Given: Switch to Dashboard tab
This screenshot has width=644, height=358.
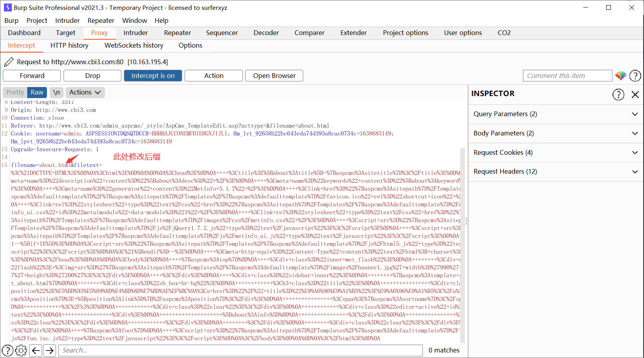Looking at the screenshot, I should (x=24, y=33).
